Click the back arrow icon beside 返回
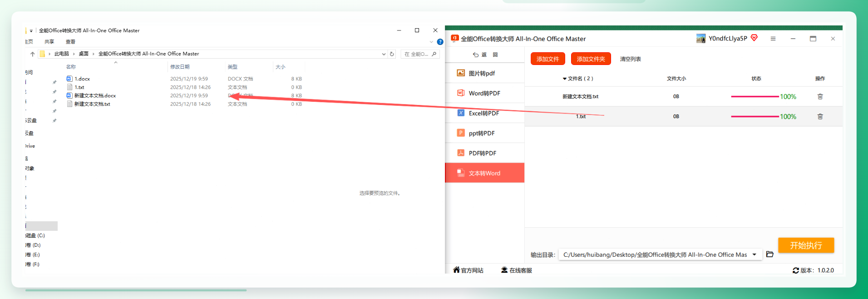This screenshot has width=868, height=299. click(x=475, y=55)
